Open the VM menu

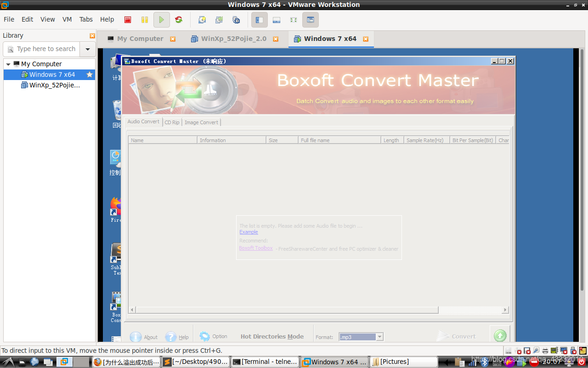point(67,19)
